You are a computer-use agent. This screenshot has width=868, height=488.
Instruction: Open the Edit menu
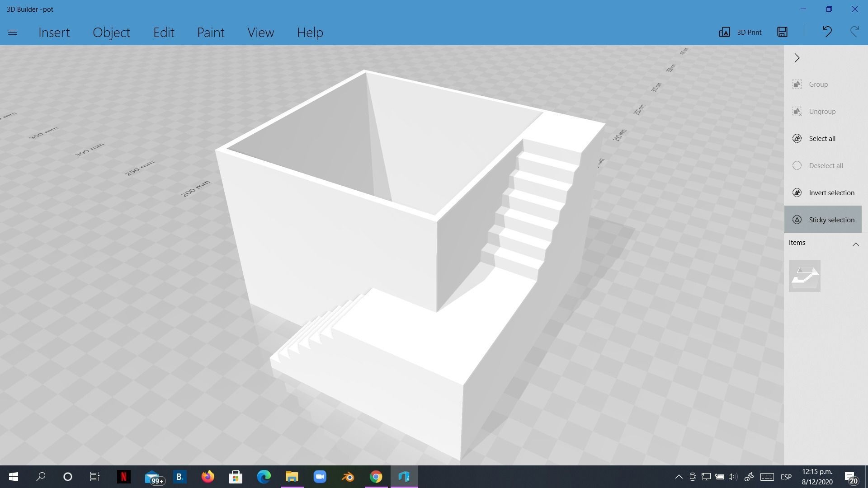(164, 33)
